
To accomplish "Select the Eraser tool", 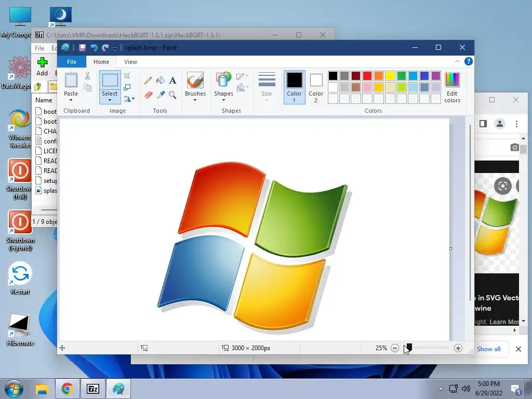I will click(148, 95).
